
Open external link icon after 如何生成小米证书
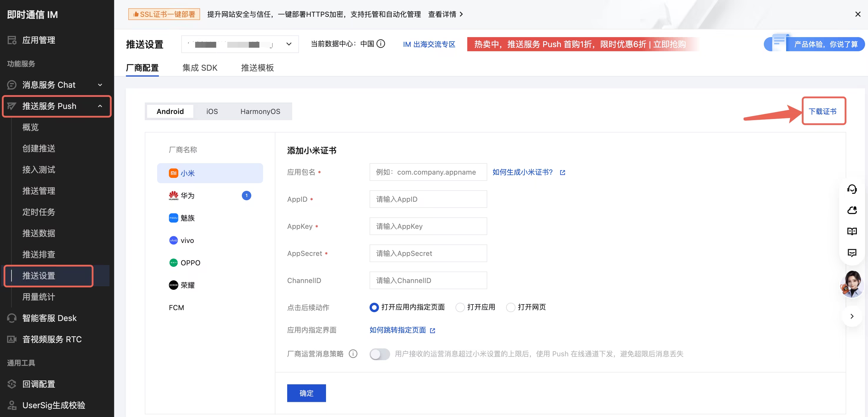point(562,172)
